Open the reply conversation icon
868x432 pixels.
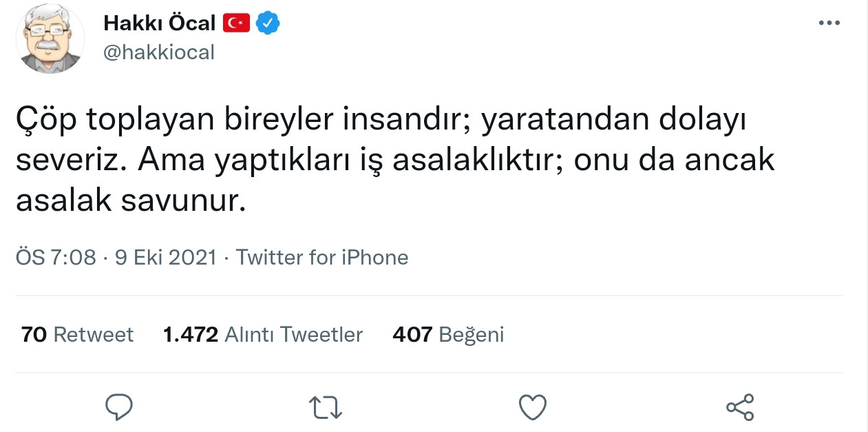[120, 407]
